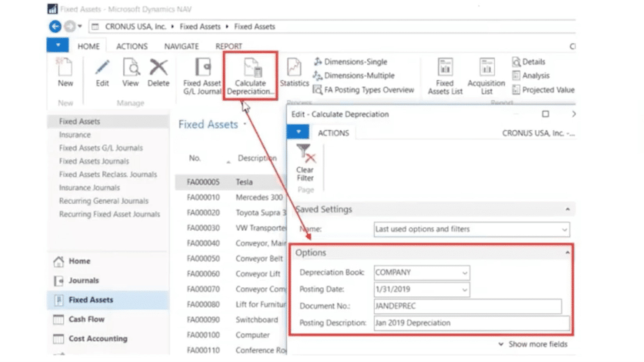The height and width of the screenshot is (362, 644).
Task: Run Calculate Depreciation from the ribbon
Action: pyautogui.click(x=250, y=77)
